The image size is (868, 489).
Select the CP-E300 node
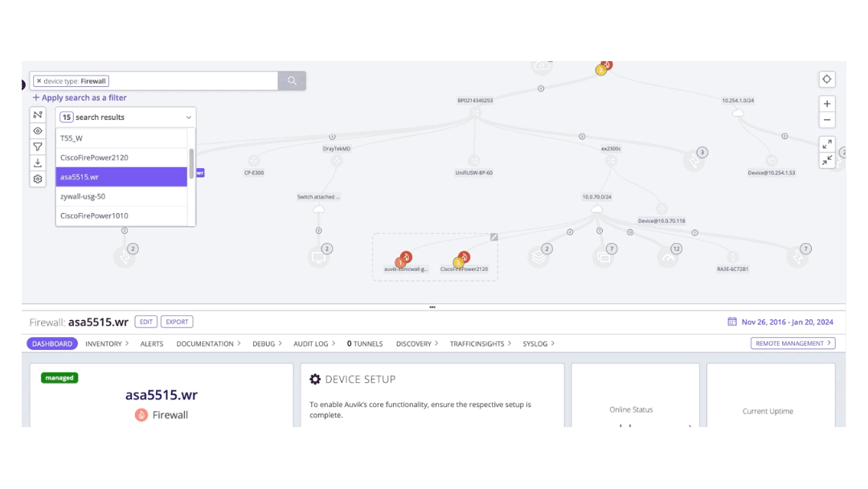pyautogui.click(x=254, y=161)
